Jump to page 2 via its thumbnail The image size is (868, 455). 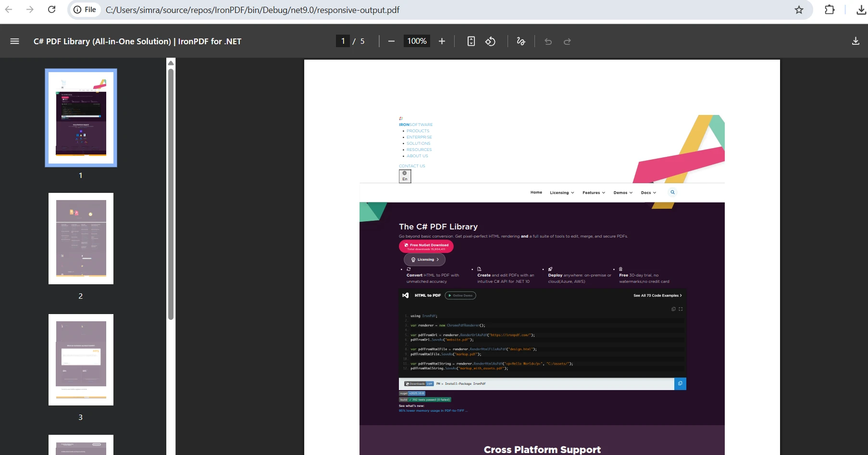click(81, 239)
